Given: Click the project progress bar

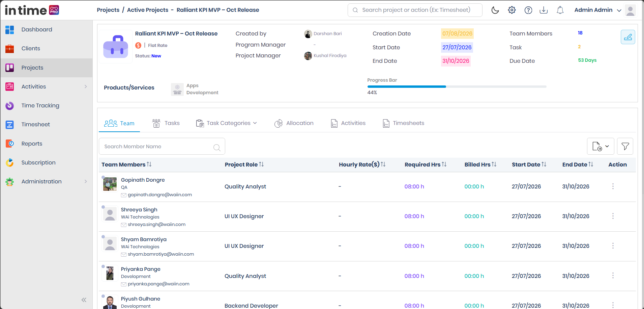Looking at the screenshot, I should point(457,87).
